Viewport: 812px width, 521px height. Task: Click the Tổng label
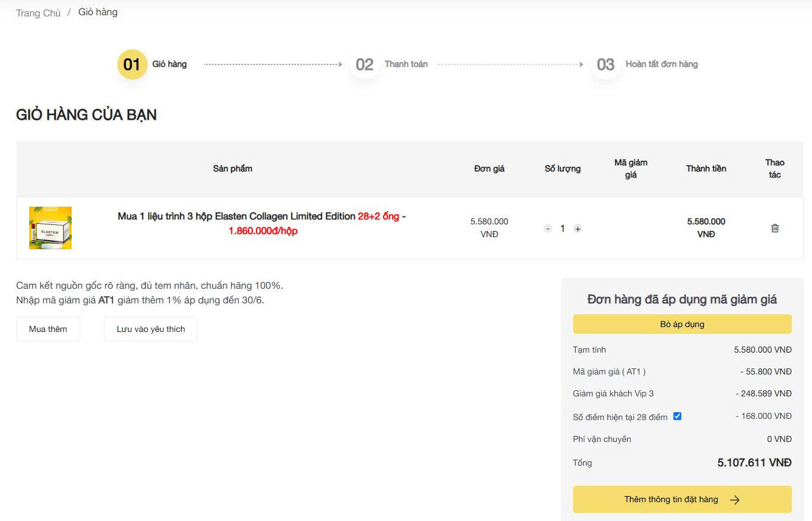[x=582, y=463]
